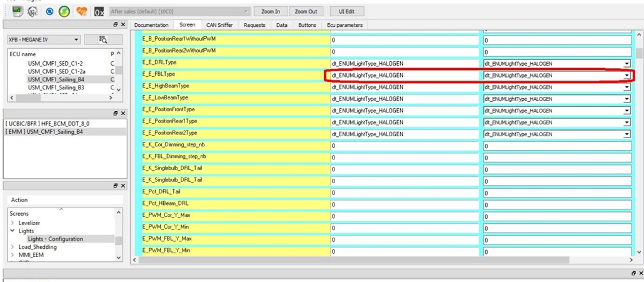The width and height of the screenshot is (644, 282).
Task: Select Lights - Configuration screen
Action: [x=56, y=239]
